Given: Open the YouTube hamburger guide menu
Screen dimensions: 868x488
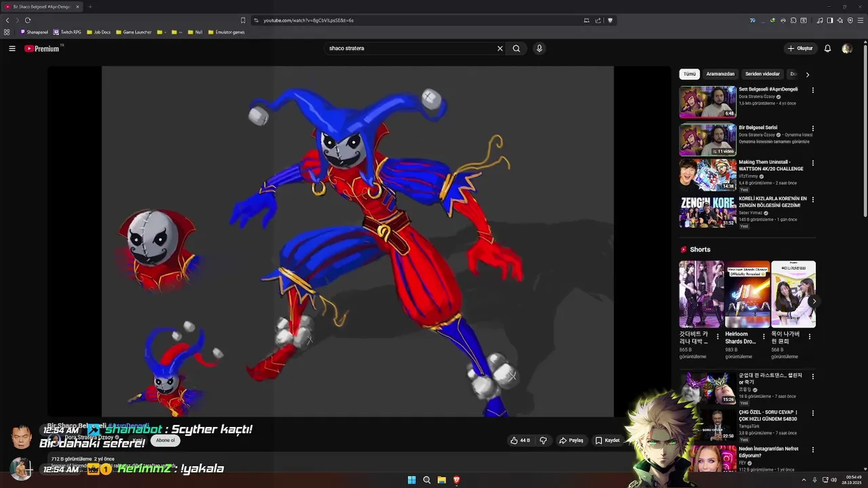Looking at the screenshot, I should (x=12, y=48).
